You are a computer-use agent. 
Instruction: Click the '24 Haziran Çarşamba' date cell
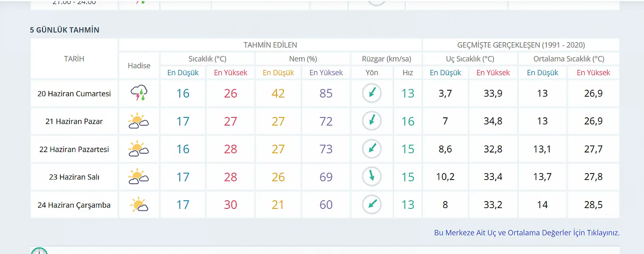pos(74,205)
